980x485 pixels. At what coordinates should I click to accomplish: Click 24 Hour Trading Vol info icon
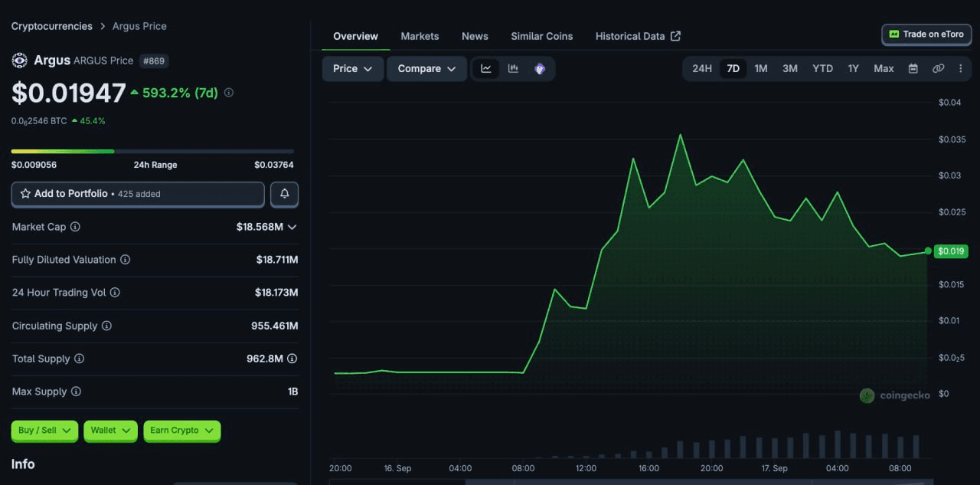(x=115, y=293)
